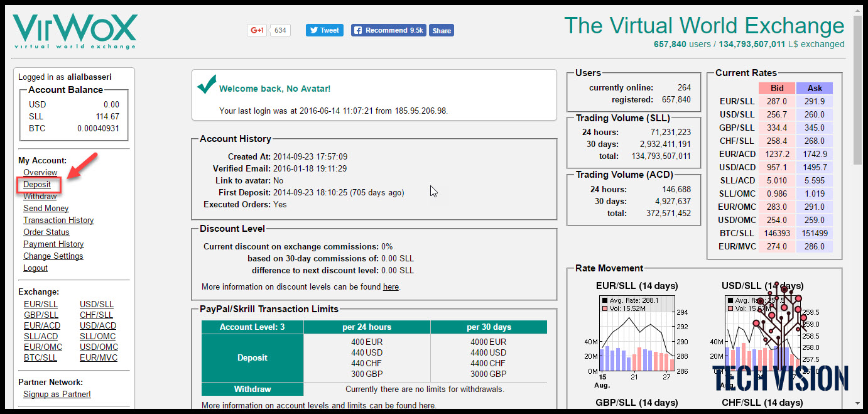Open the EUR/MVC exchange link
This screenshot has height=414, width=868.
[99, 357]
